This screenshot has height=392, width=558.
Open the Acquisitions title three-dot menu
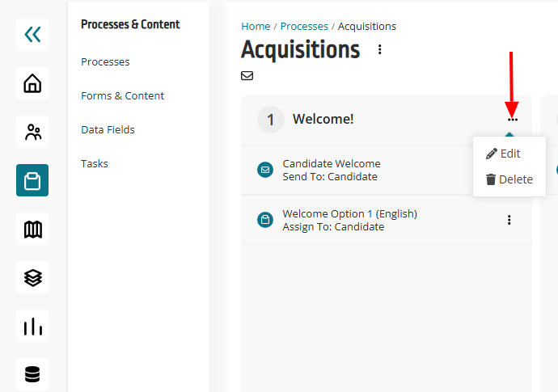[x=380, y=49]
